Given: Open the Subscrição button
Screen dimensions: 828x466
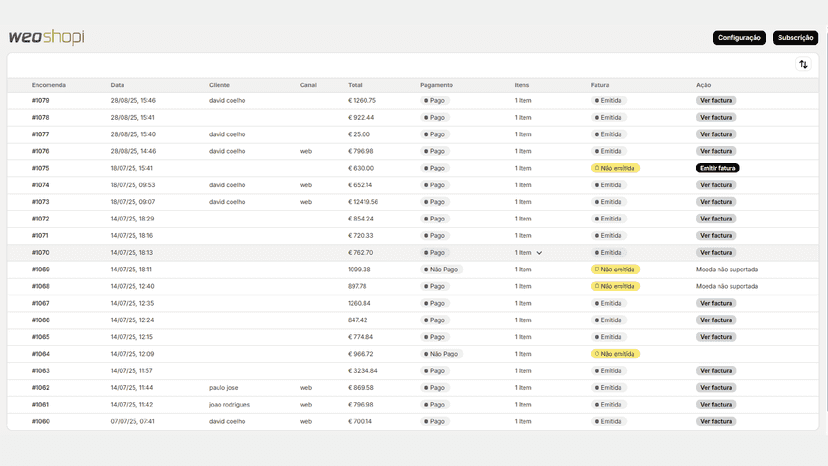Looking at the screenshot, I should 795,38.
